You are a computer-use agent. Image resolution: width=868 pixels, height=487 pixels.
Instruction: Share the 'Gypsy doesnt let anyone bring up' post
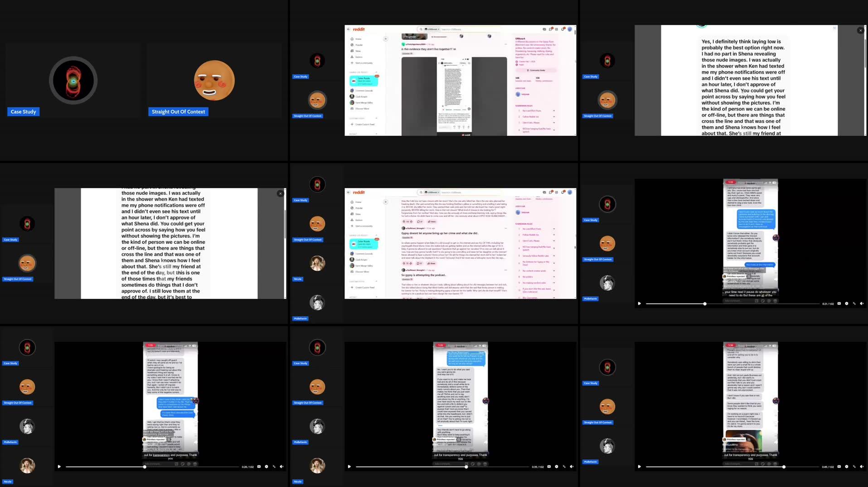(x=432, y=263)
